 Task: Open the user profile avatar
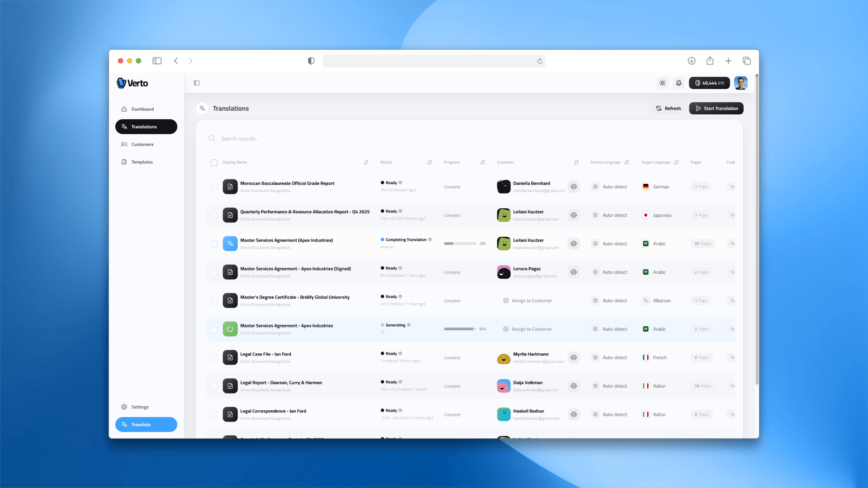[x=741, y=83]
